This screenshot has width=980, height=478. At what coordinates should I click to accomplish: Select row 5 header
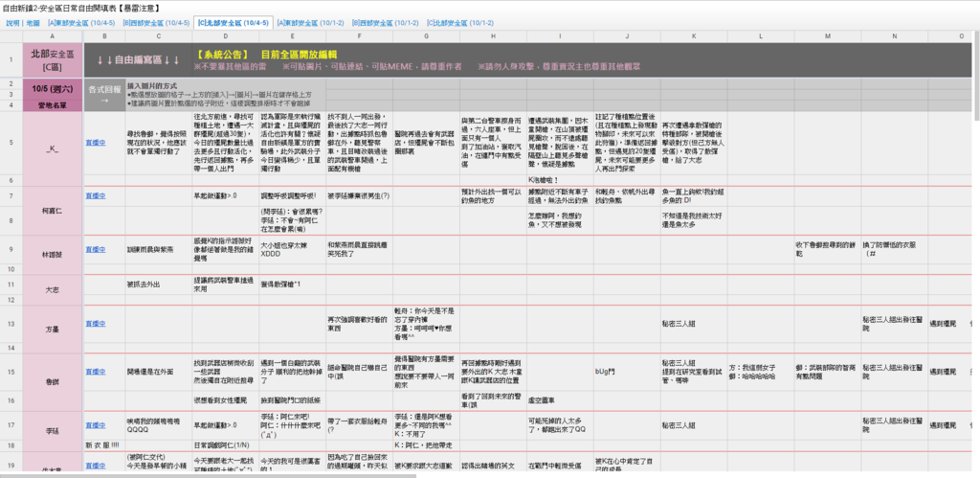pos(11,143)
